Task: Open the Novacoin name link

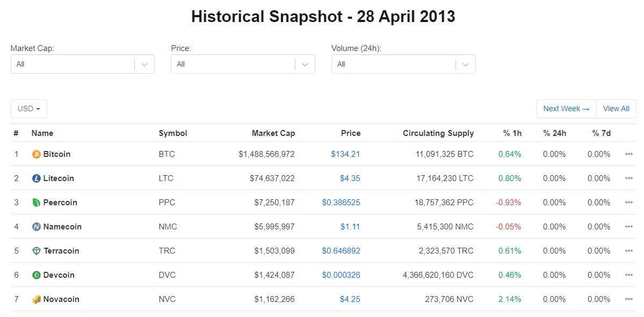Action: point(61,299)
